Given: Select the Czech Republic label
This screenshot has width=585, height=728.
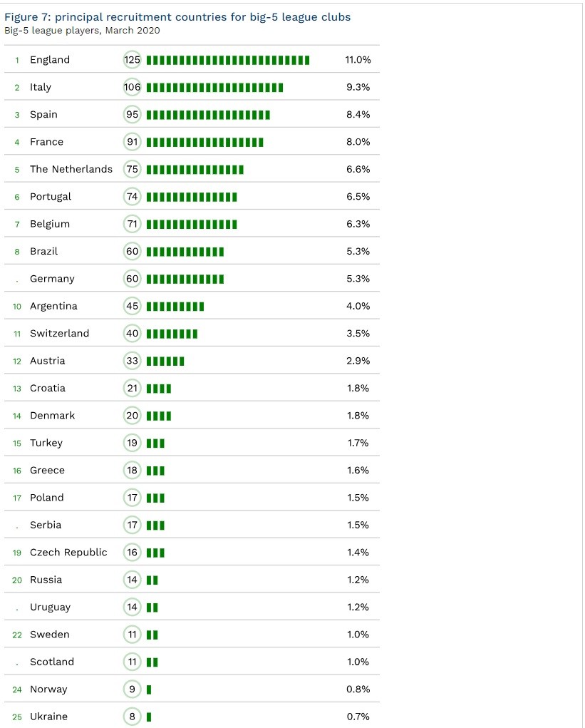Looking at the screenshot, I should click(68, 553).
